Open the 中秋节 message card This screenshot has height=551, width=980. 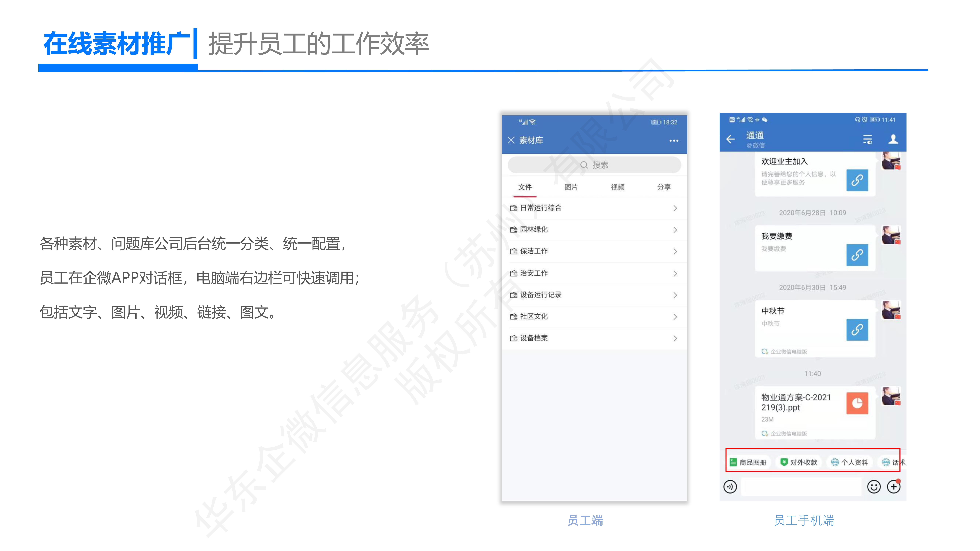(815, 329)
